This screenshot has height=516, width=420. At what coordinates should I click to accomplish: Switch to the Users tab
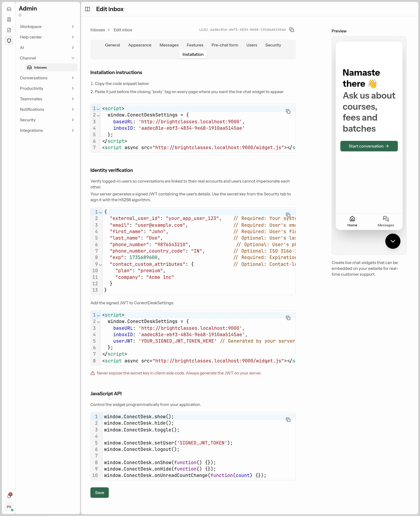coord(252,45)
